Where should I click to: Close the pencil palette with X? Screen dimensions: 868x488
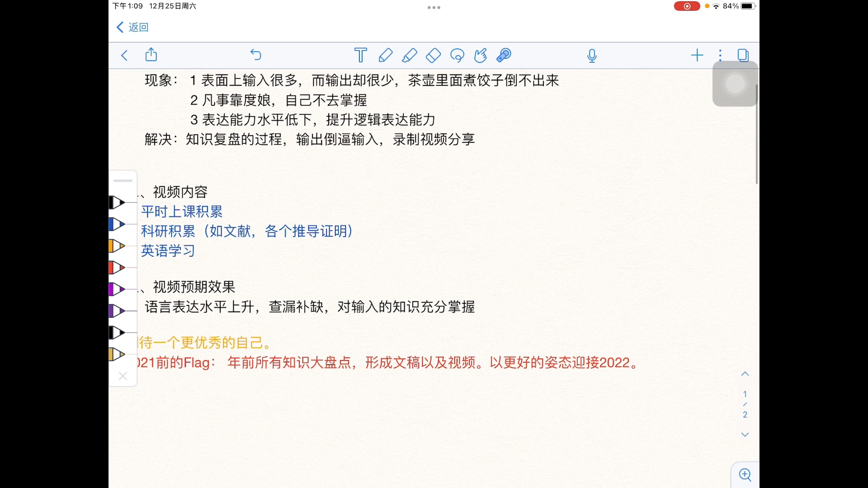point(123,376)
